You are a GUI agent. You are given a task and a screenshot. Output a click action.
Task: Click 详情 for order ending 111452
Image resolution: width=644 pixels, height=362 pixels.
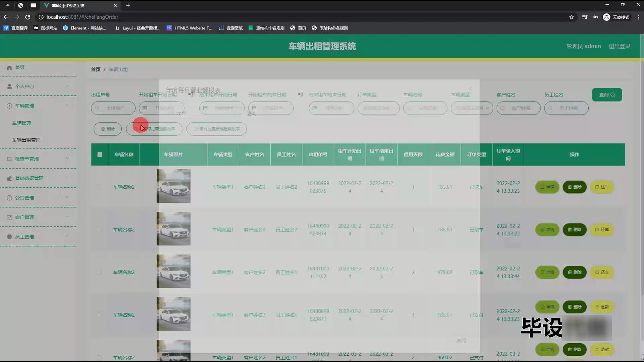(547, 272)
